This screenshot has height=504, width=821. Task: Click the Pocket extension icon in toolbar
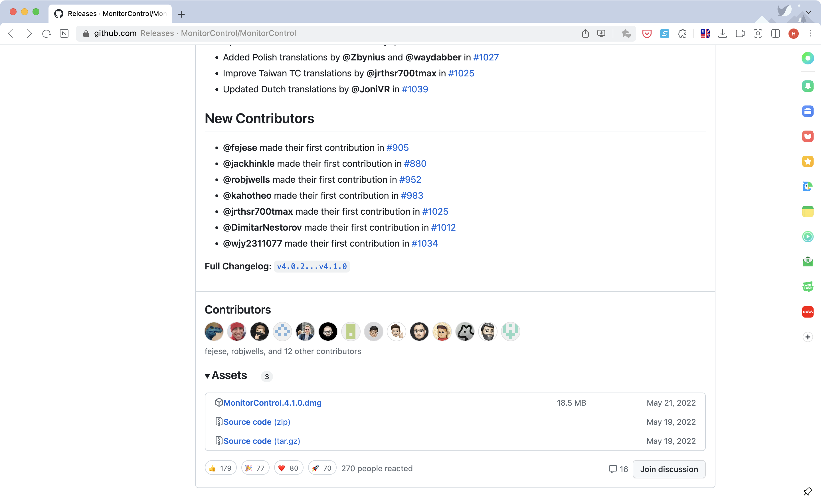[x=647, y=33]
